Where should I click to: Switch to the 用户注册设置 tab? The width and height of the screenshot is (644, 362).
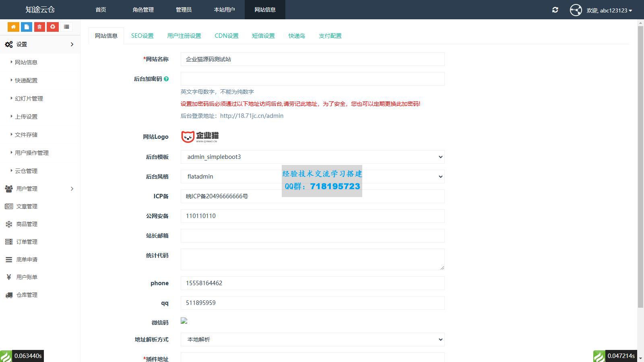184,36
